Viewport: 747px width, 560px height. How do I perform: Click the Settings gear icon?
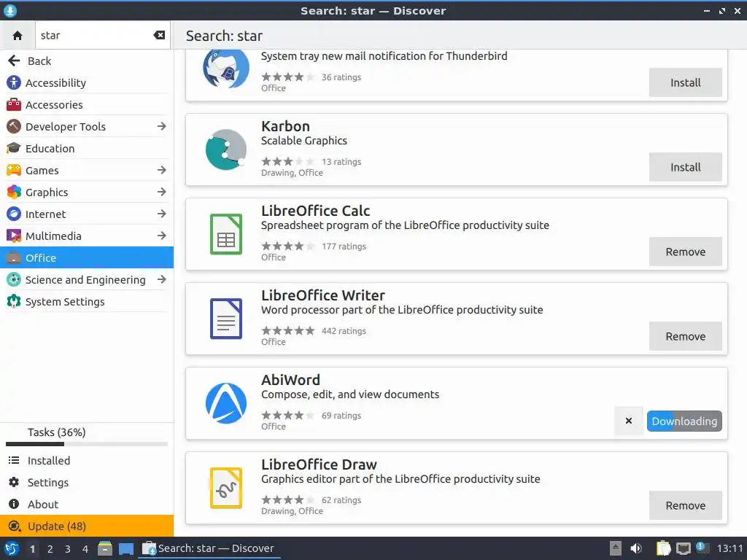click(x=14, y=483)
